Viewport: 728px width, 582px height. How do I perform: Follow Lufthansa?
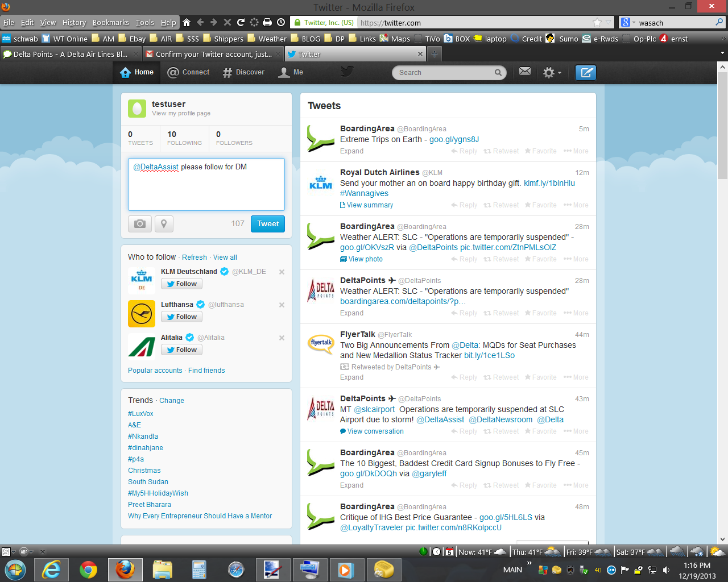coord(181,317)
